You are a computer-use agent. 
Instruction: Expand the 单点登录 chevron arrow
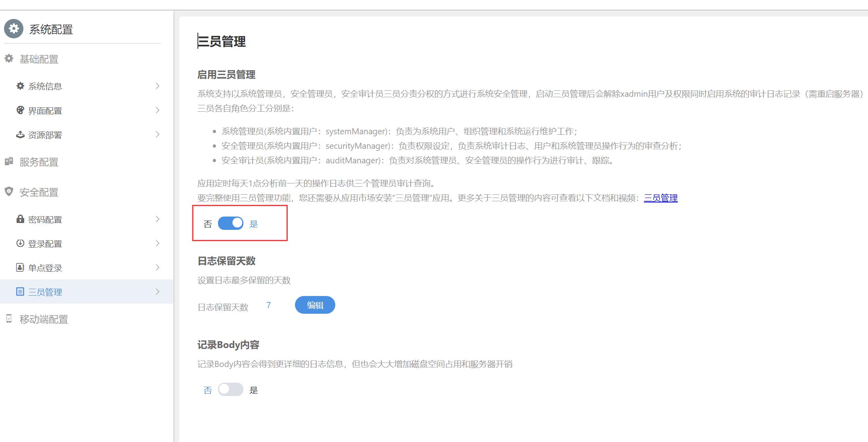click(x=158, y=267)
